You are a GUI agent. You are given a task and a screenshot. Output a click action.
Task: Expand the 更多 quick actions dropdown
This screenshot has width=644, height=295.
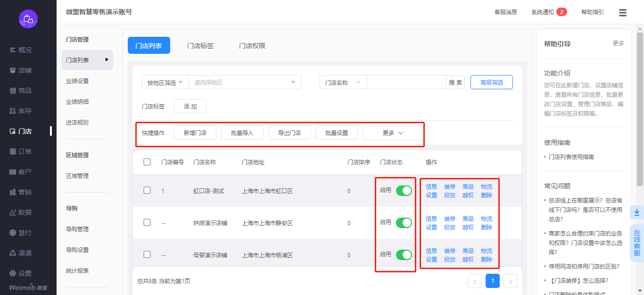click(393, 133)
